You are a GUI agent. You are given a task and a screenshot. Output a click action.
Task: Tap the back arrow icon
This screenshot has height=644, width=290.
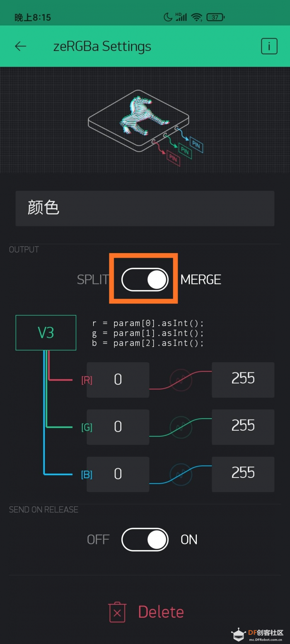pos(20,46)
